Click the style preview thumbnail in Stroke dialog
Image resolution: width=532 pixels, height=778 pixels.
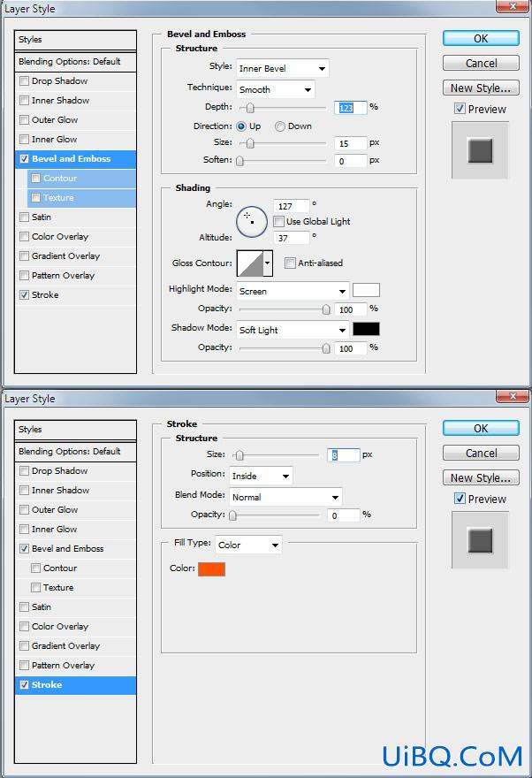click(480, 540)
